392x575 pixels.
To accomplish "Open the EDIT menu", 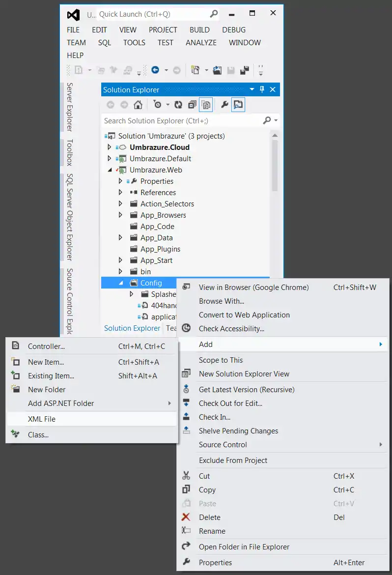I will click(x=99, y=30).
